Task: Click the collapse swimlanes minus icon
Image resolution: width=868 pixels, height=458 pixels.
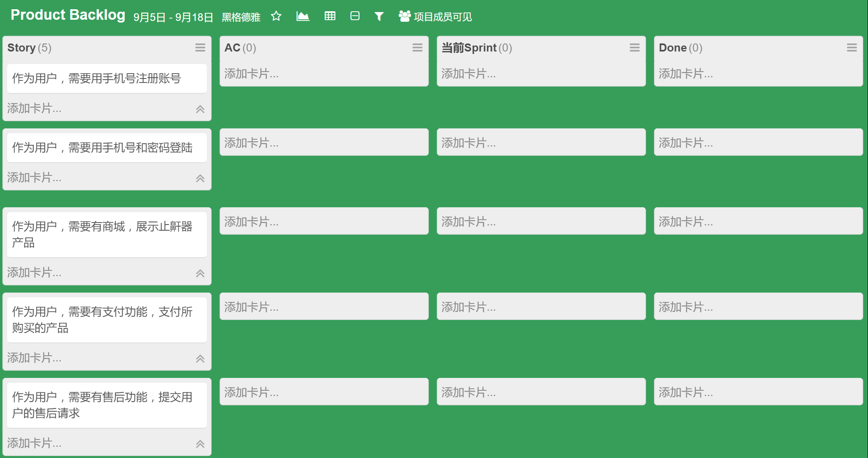Action: click(355, 16)
